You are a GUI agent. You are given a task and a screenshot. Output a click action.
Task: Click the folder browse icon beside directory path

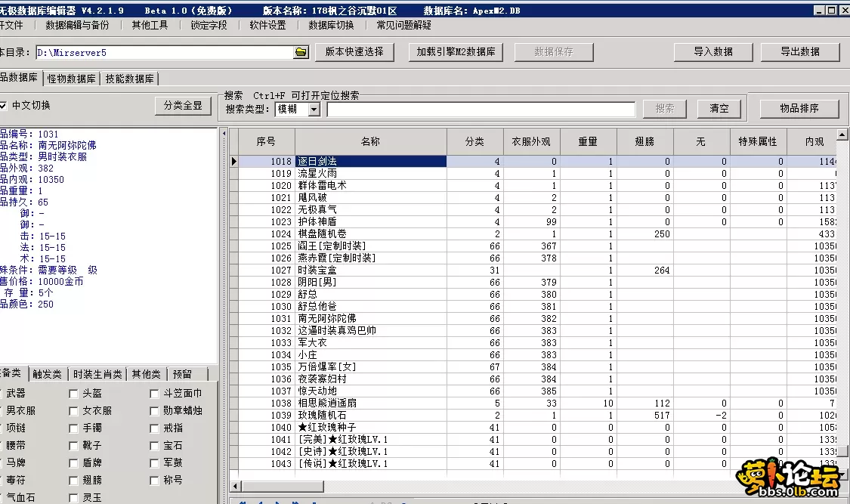[x=301, y=52]
